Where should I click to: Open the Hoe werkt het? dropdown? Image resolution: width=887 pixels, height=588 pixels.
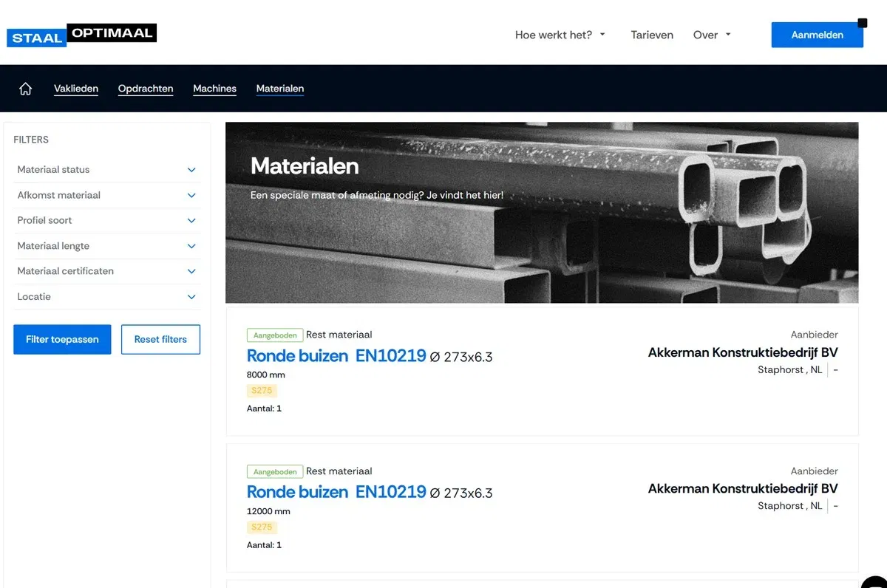[x=560, y=35]
